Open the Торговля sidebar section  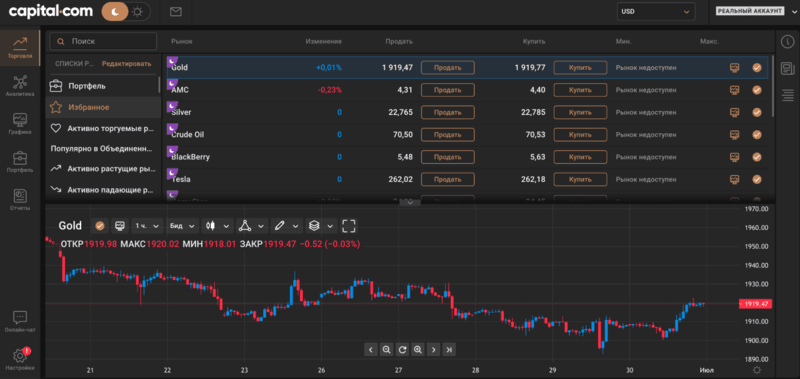[x=20, y=47]
